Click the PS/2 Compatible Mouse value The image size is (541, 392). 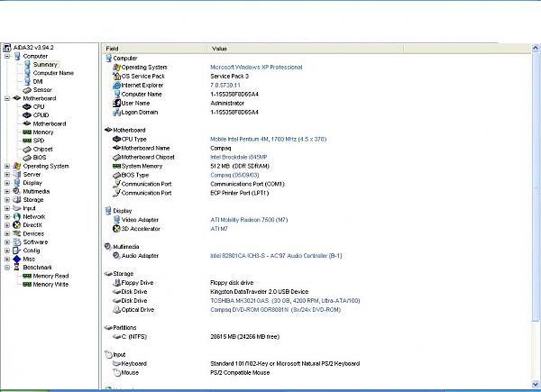point(240,372)
